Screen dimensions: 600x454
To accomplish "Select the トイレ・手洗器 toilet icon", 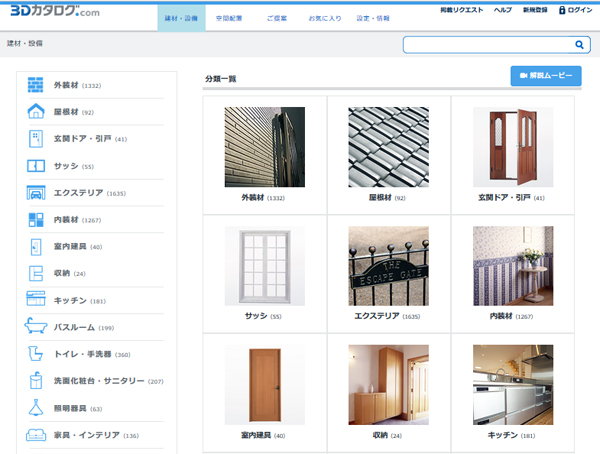I will tap(35, 354).
